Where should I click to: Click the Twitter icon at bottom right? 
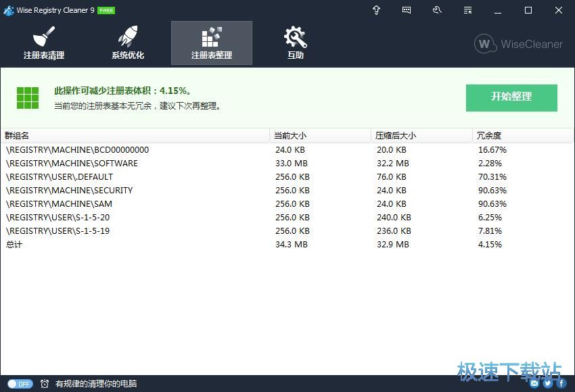coord(548,384)
